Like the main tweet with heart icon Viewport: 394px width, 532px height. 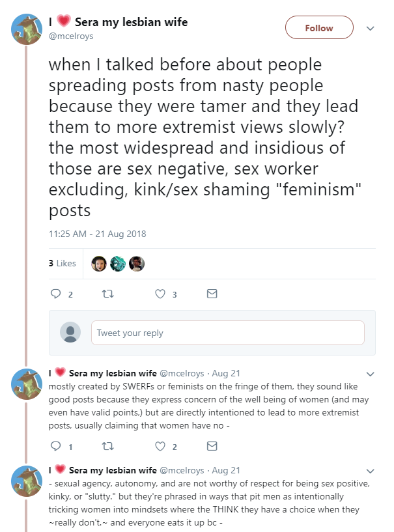(160, 294)
